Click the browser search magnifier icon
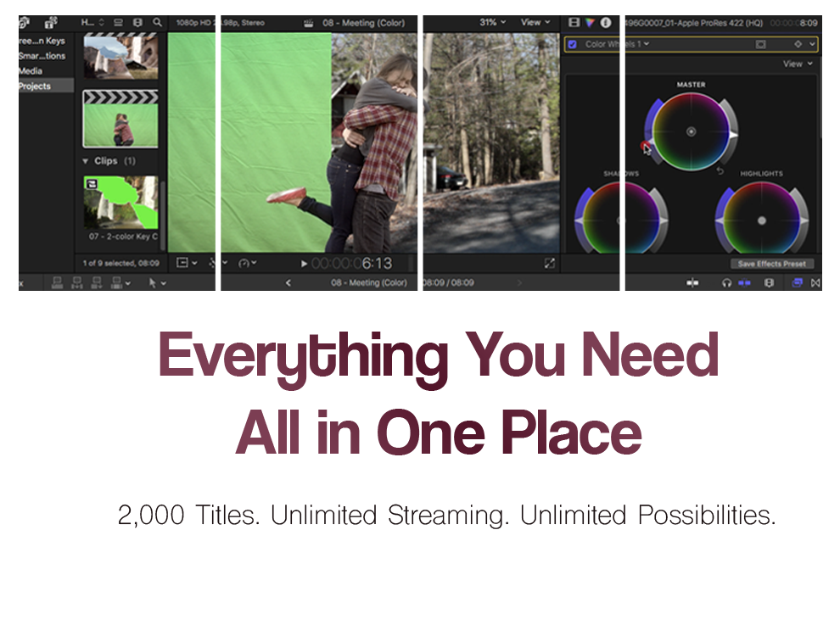The height and width of the screenshot is (636, 840). (x=158, y=22)
